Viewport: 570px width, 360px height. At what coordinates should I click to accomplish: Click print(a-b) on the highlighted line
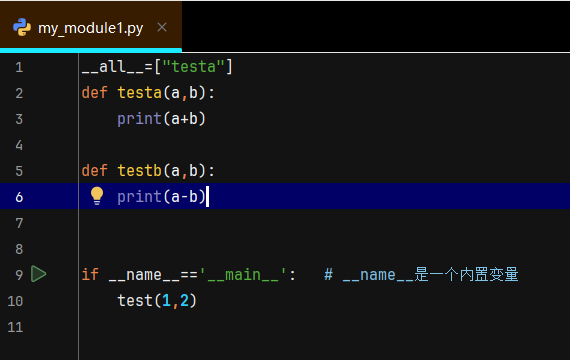162,197
